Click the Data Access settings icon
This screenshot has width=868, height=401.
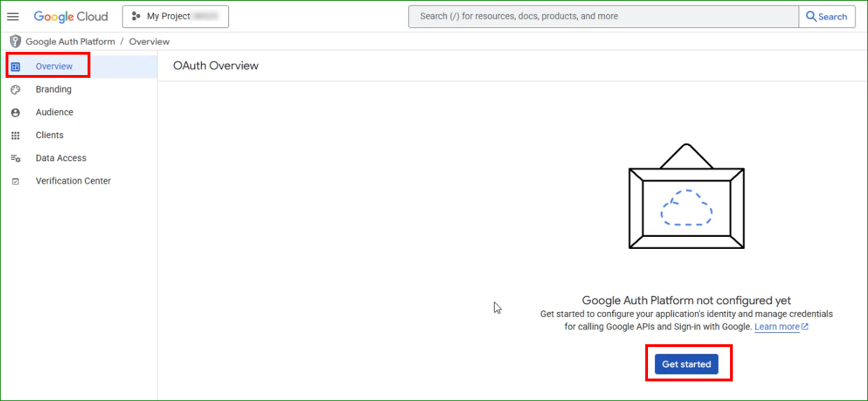(x=15, y=158)
